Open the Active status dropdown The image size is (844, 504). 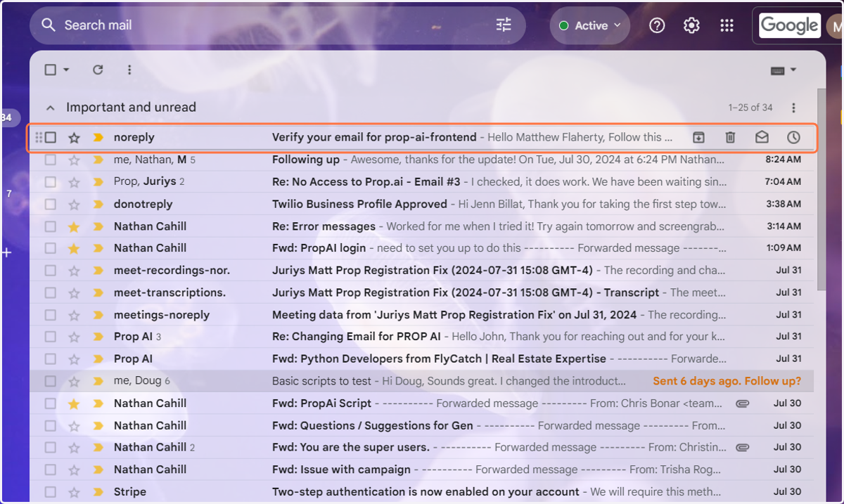click(x=590, y=25)
